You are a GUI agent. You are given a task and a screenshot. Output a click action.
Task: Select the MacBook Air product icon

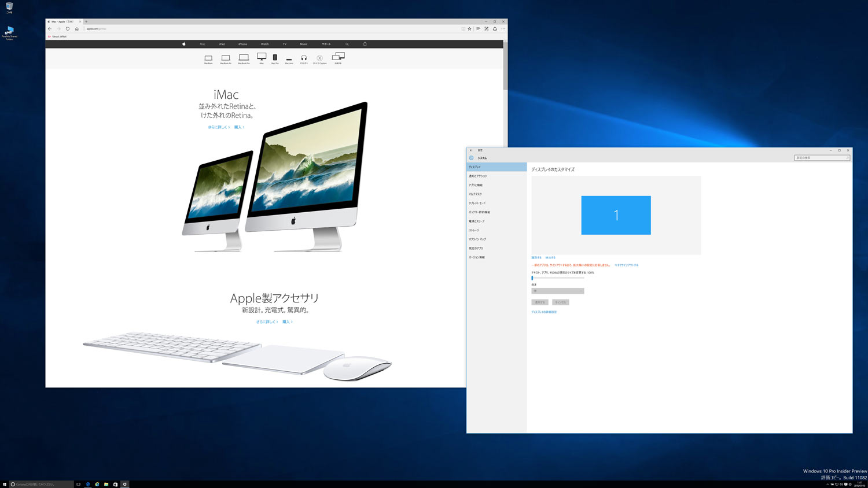(x=226, y=59)
